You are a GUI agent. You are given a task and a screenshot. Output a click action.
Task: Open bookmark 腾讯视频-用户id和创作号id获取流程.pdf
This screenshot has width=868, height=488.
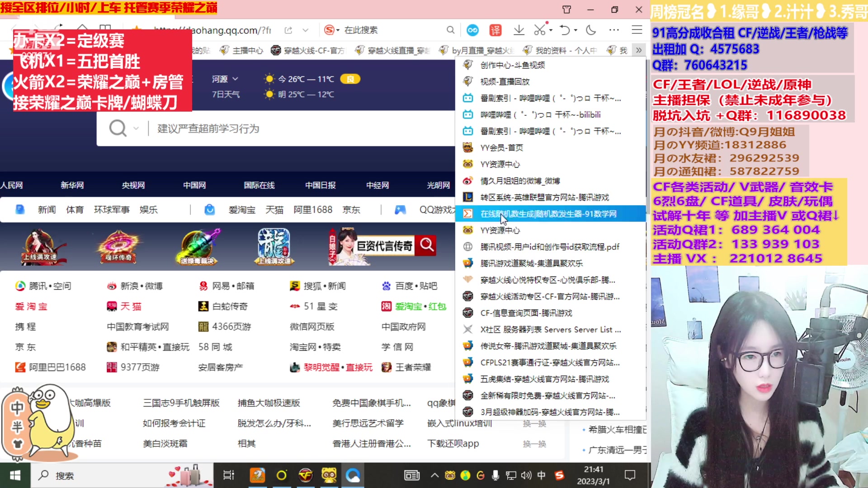point(550,247)
